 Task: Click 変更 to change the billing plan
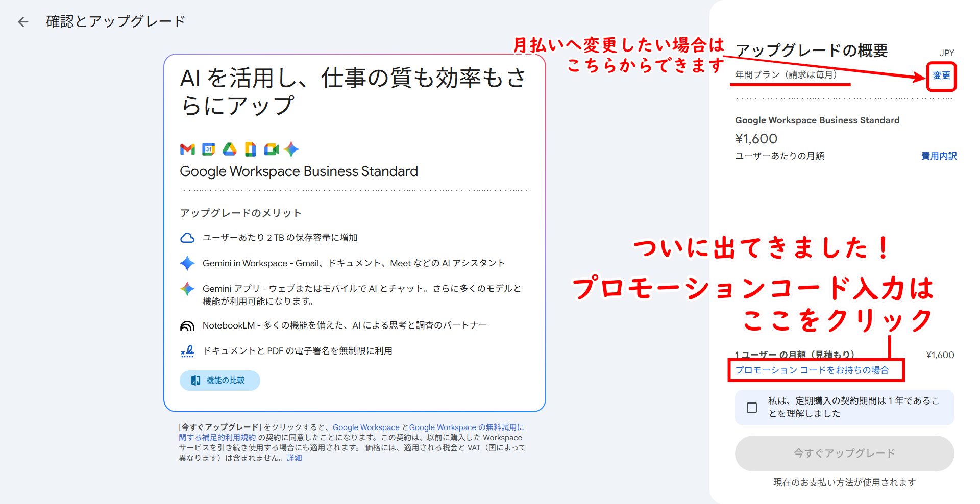941,75
